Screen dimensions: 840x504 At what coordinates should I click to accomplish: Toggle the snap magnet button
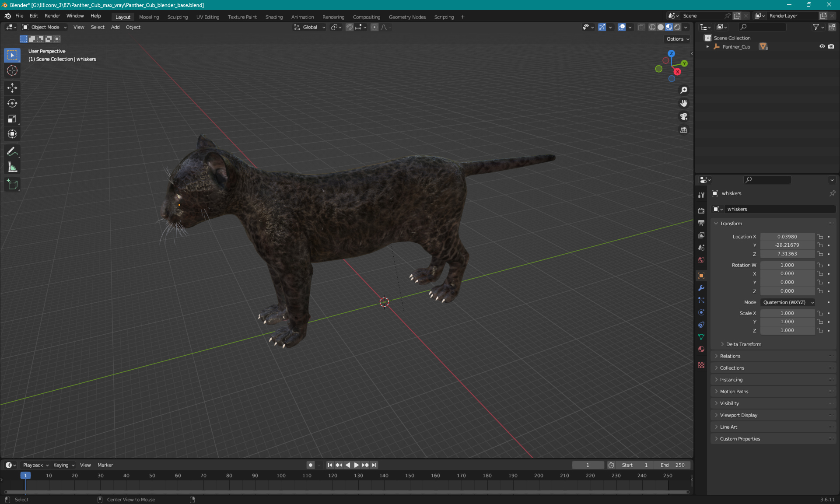click(x=350, y=27)
